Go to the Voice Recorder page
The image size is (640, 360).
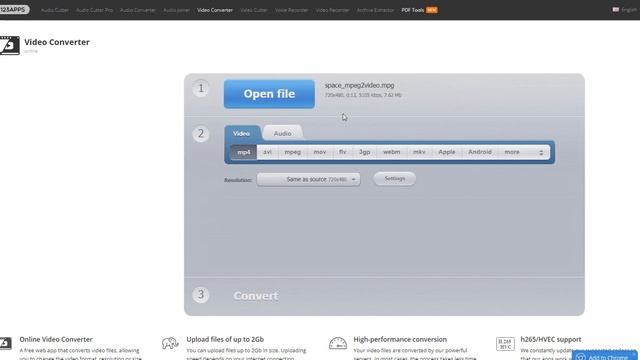click(x=291, y=10)
